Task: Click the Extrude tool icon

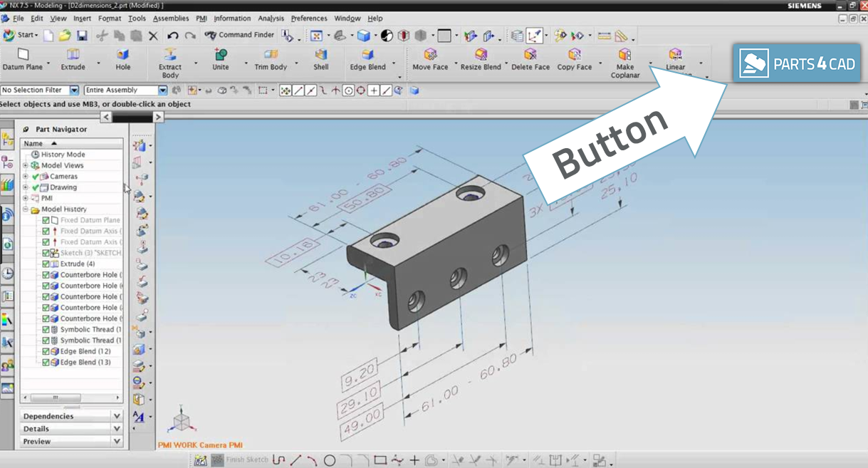Action: tap(73, 56)
